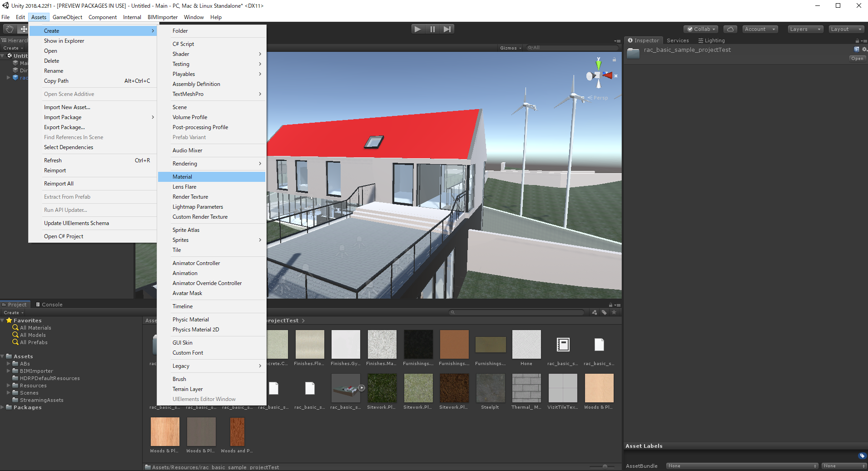This screenshot has width=868, height=471.
Task: Toggle the Project panel lock icon
Action: click(x=610, y=305)
